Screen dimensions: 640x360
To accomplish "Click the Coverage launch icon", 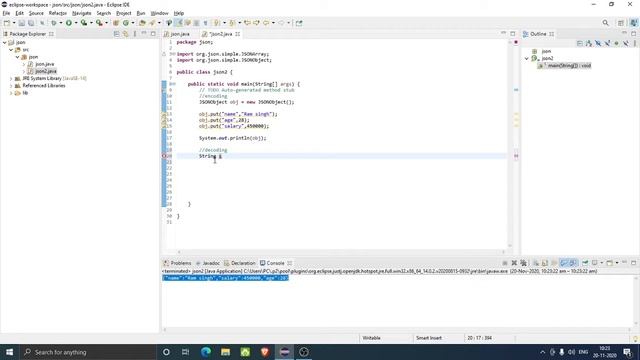I will pyautogui.click(x=84, y=23).
